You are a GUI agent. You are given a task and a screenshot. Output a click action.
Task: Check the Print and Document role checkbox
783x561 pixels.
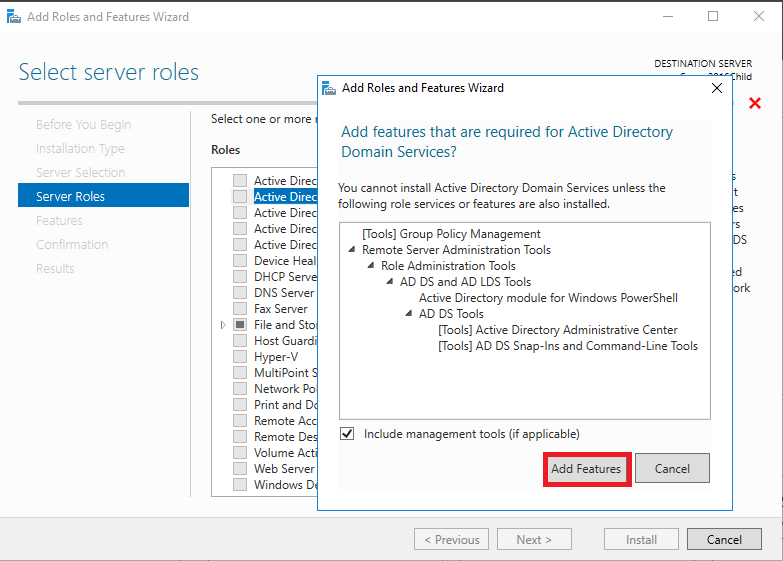pyautogui.click(x=240, y=405)
